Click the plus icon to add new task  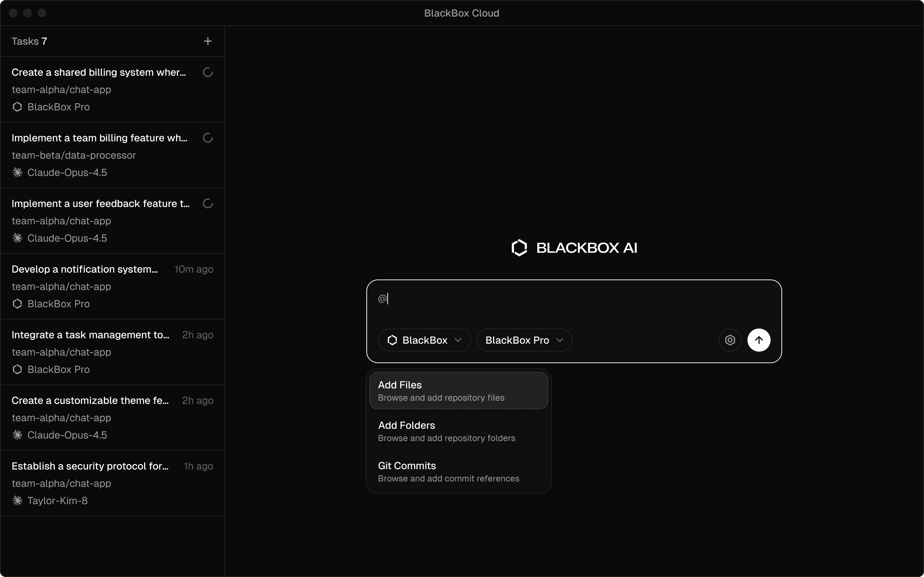point(207,41)
